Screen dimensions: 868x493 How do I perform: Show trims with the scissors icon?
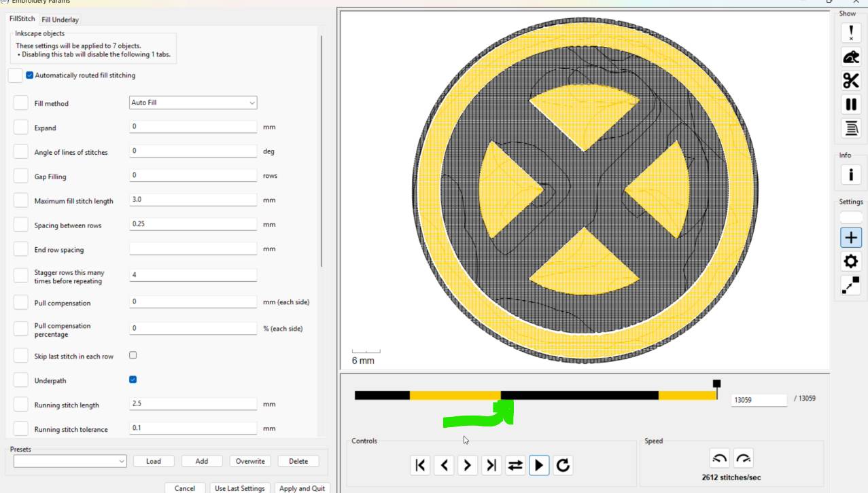tap(850, 81)
